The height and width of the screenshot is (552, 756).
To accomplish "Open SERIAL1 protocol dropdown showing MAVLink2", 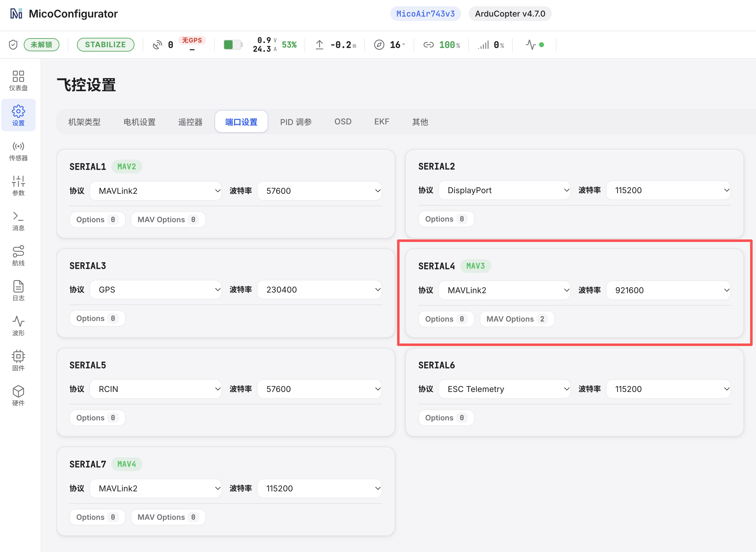I will point(156,191).
